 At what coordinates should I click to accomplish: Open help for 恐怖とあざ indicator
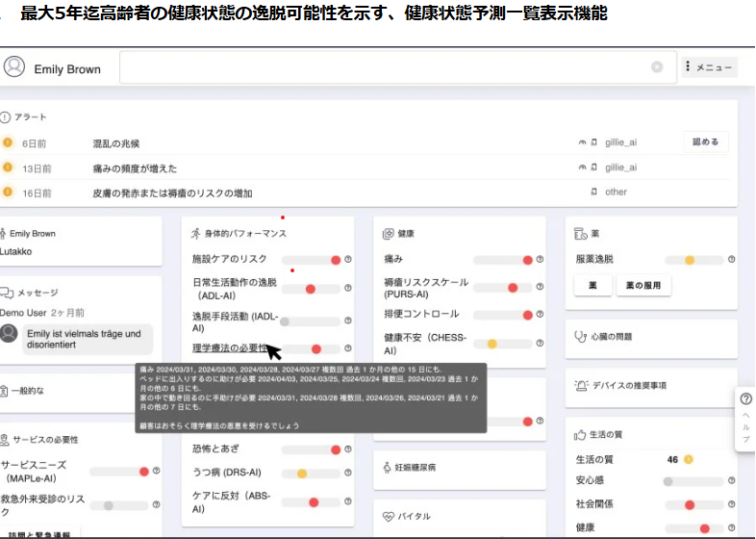347,449
